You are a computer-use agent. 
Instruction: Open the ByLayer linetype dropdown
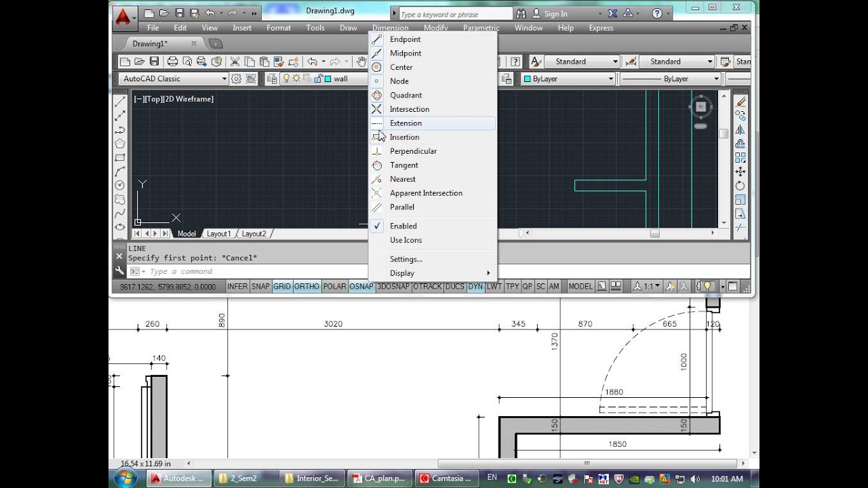coord(670,79)
